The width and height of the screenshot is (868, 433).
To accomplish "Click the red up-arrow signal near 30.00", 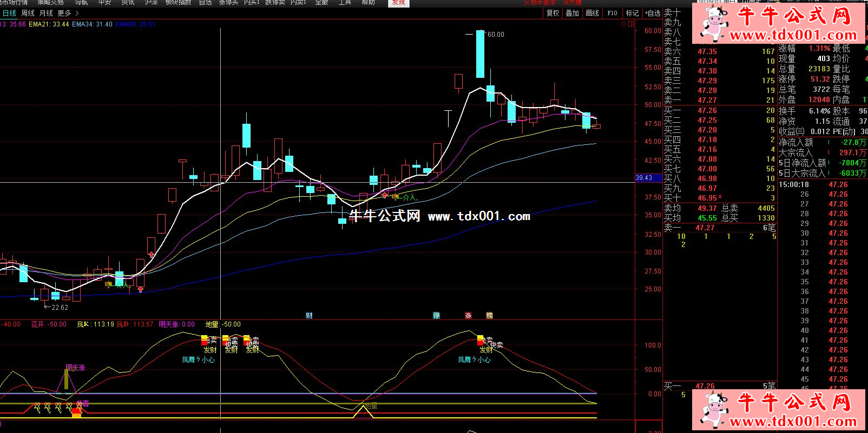I will (151, 254).
